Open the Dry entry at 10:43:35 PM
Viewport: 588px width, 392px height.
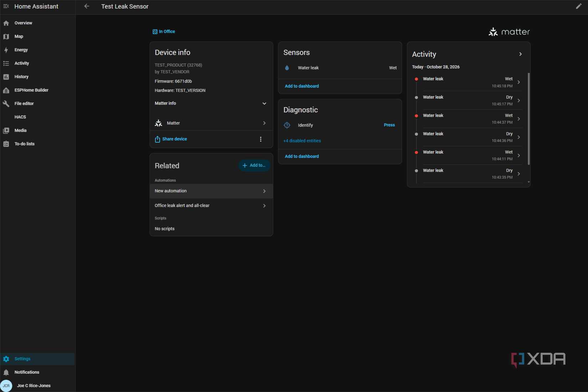click(x=468, y=174)
